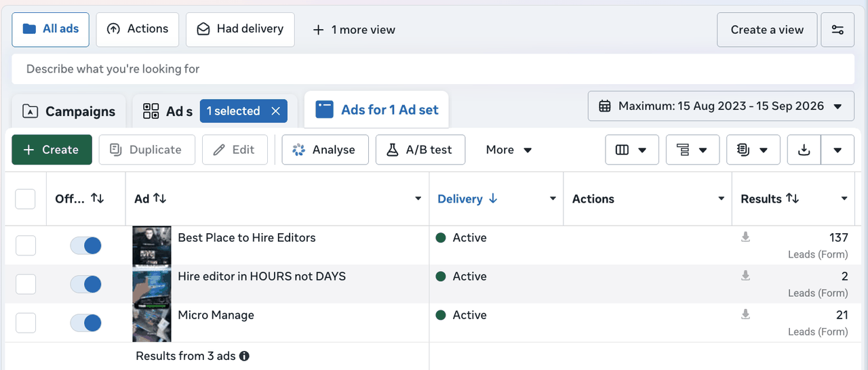Image resolution: width=868 pixels, height=370 pixels.
Task: Switch to the Actions view
Action: (138, 29)
